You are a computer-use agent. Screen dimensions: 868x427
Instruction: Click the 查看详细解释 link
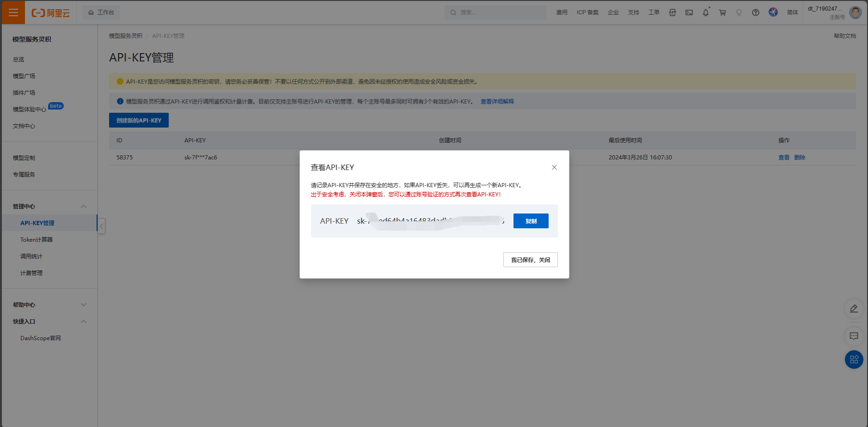[496, 101]
